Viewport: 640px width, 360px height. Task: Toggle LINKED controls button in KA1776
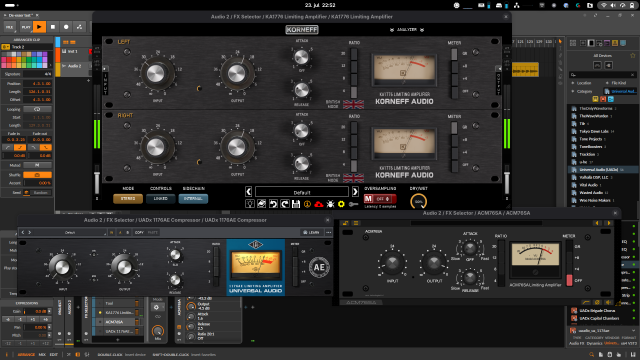[x=160, y=199]
